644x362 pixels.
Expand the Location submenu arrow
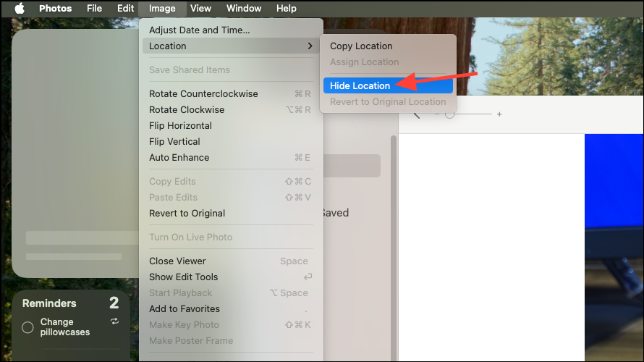pos(310,46)
